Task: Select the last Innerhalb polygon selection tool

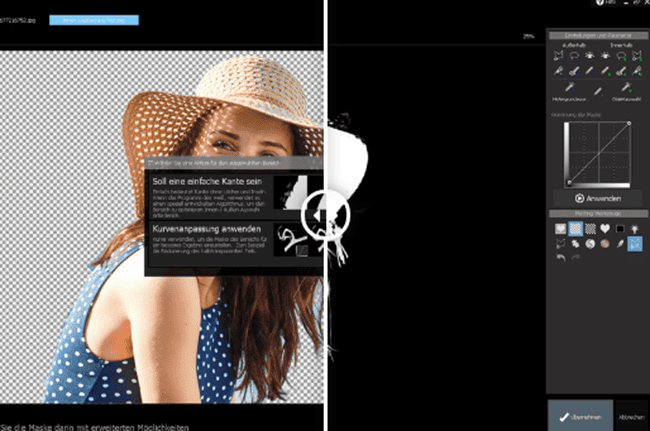Action: (x=635, y=55)
